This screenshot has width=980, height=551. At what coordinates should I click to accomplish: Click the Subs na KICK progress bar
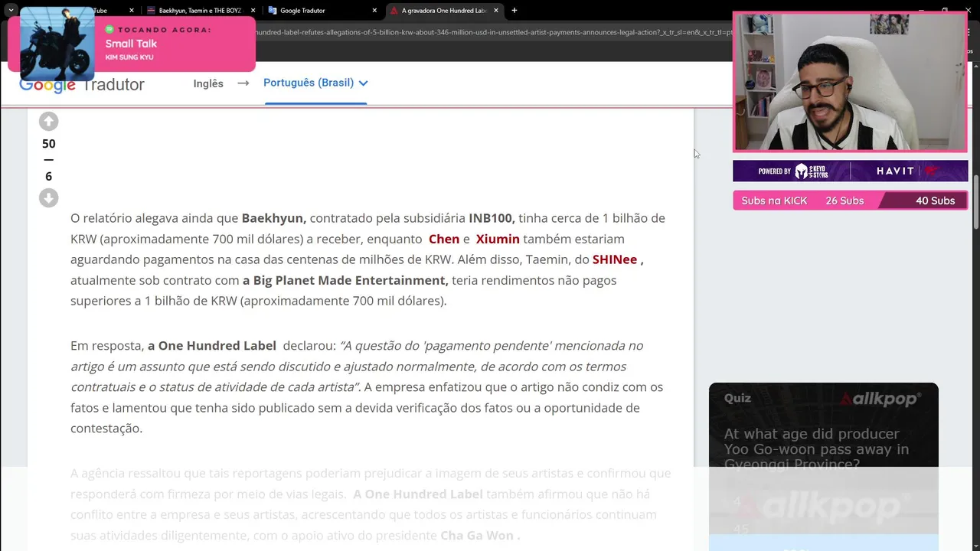click(x=850, y=201)
